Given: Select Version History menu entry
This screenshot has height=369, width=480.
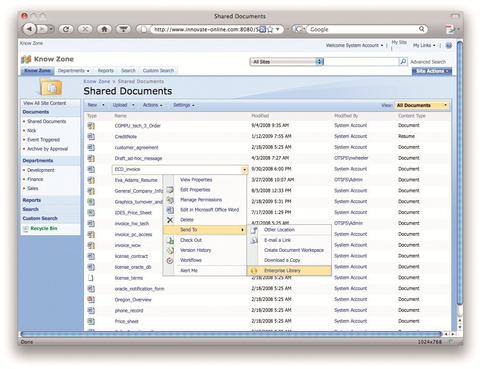Looking at the screenshot, I should click(195, 250).
